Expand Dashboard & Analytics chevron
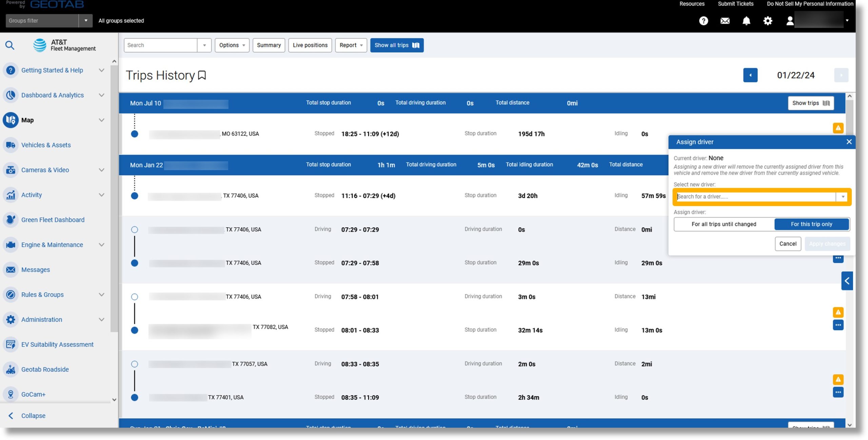 point(101,95)
